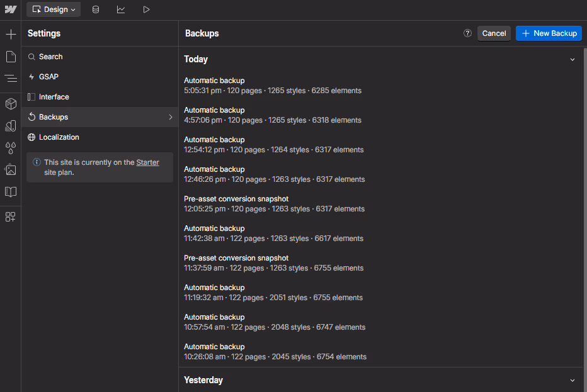Open the Design mode dropdown
587x392 pixels.
click(54, 9)
